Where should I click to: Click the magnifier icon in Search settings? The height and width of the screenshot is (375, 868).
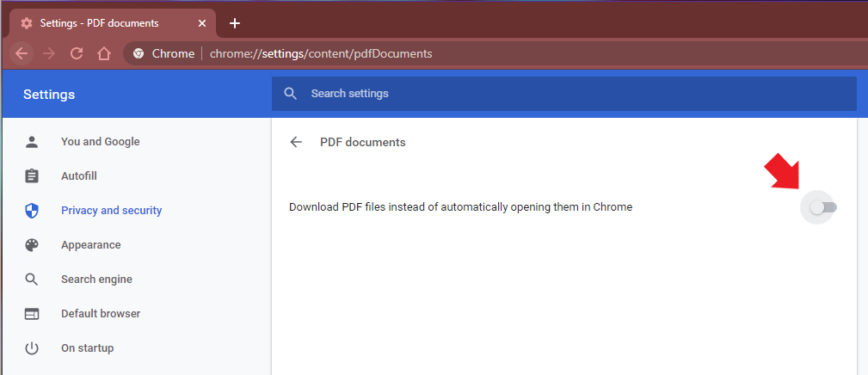pyautogui.click(x=291, y=94)
